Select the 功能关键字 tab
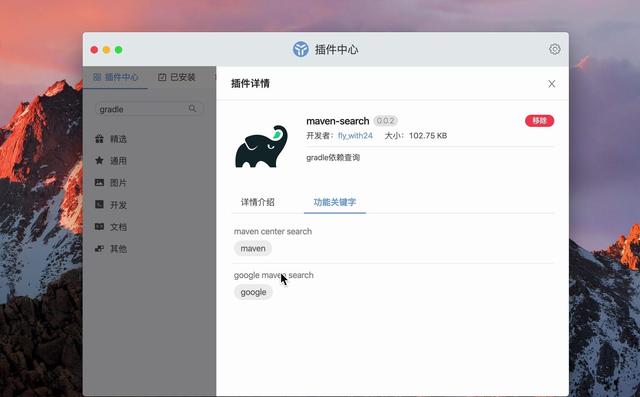This screenshot has width=640, height=397. point(335,202)
